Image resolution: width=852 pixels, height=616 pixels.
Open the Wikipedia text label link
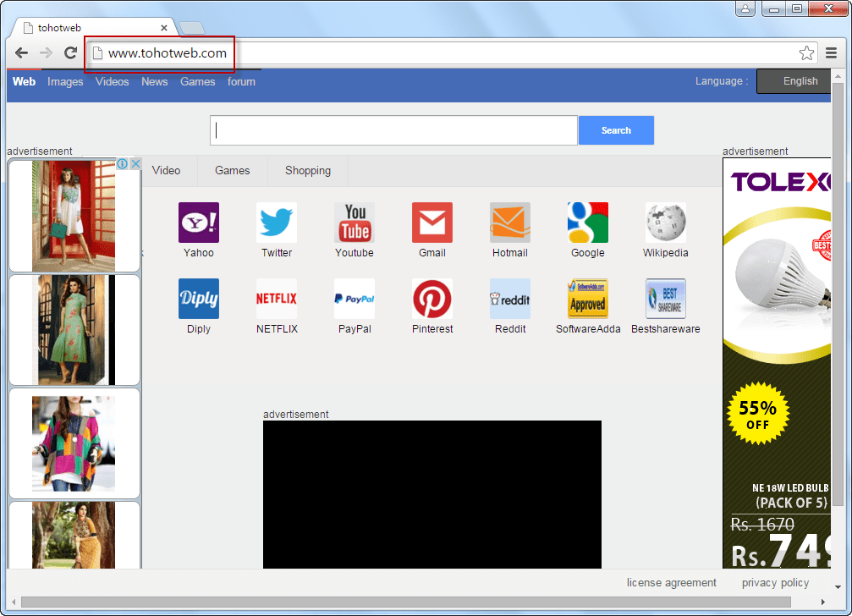[666, 253]
